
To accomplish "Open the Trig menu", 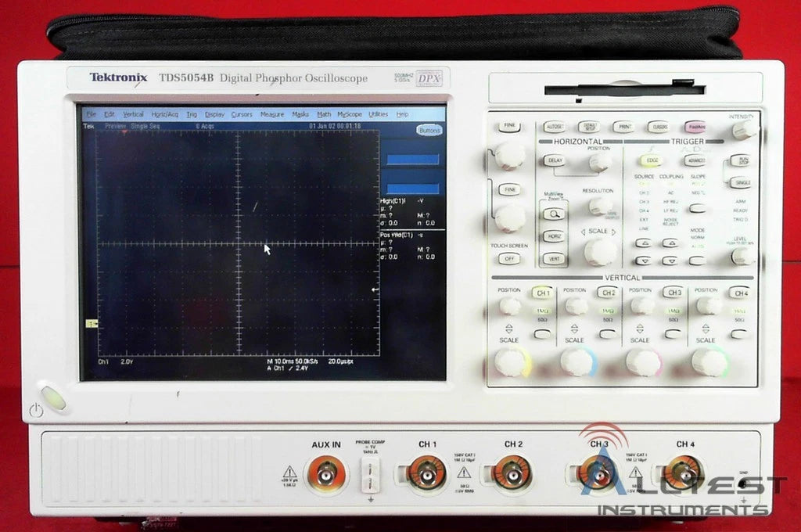I will point(192,114).
